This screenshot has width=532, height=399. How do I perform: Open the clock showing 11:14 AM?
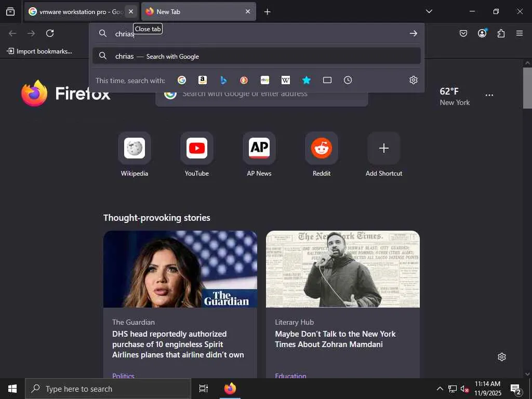(x=487, y=389)
